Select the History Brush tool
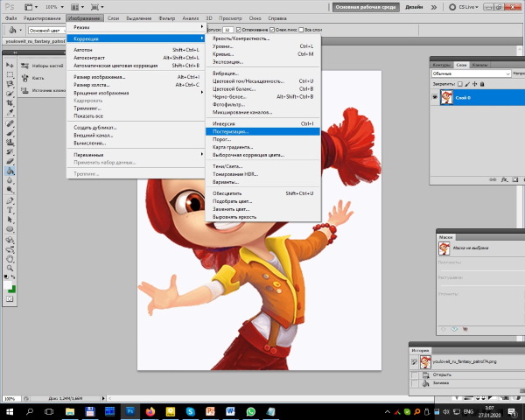This screenshot has height=420, width=525. click(x=10, y=151)
